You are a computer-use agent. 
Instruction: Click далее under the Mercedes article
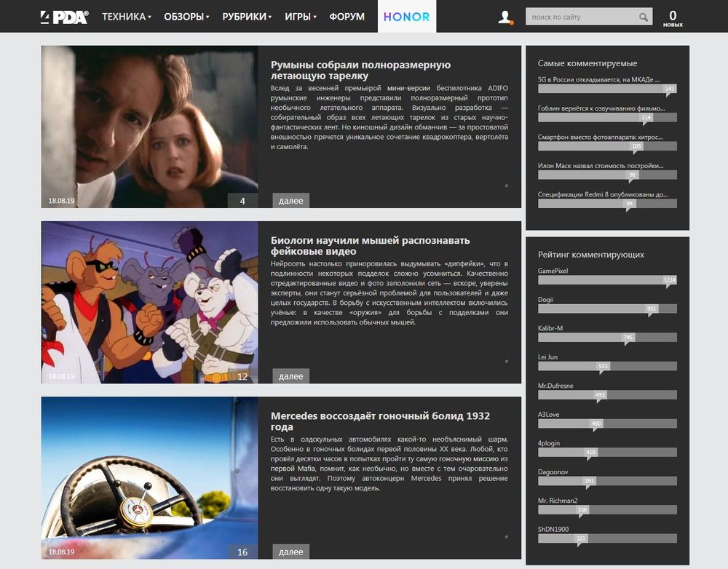(290, 552)
